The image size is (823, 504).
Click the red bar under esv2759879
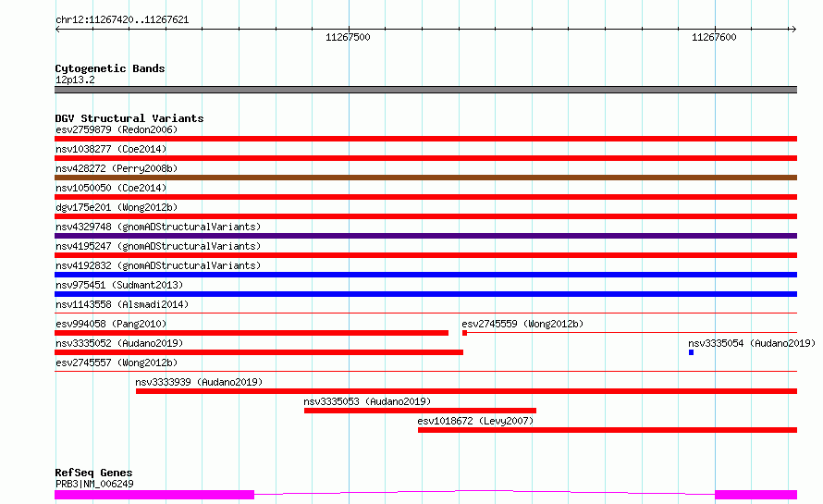pos(425,139)
